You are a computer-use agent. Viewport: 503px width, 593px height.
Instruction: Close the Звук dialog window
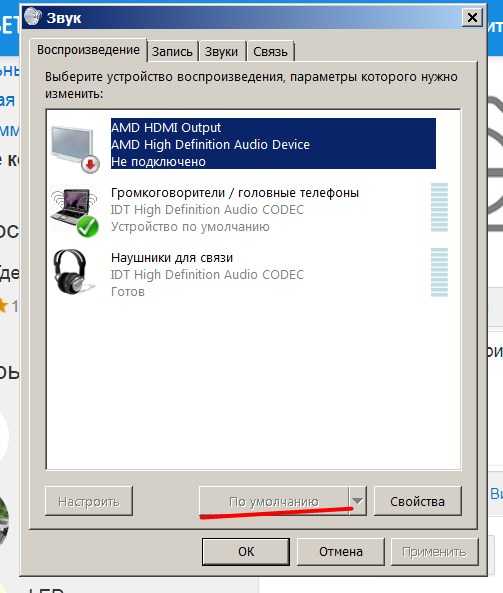pos(472,17)
